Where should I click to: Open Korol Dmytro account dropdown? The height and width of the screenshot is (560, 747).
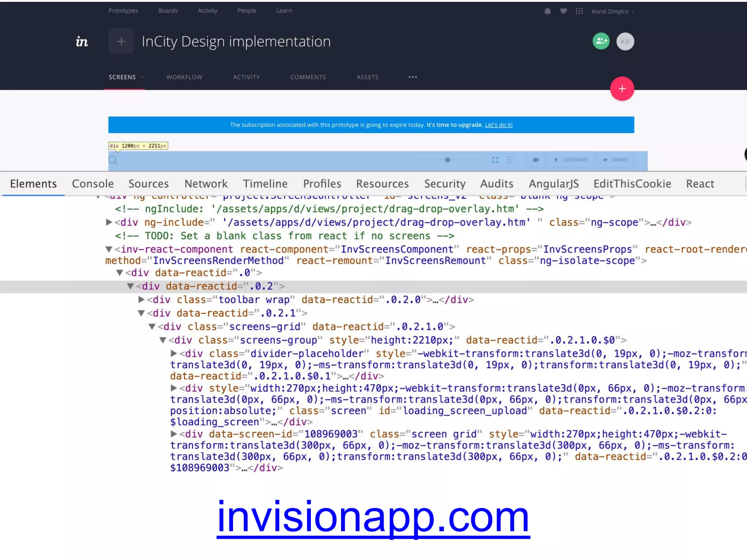point(613,11)
